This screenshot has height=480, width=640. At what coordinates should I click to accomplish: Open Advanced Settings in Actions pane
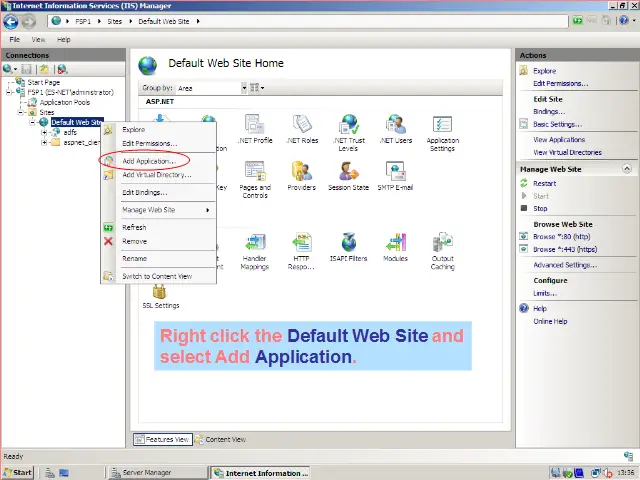[x=565, y=265]
